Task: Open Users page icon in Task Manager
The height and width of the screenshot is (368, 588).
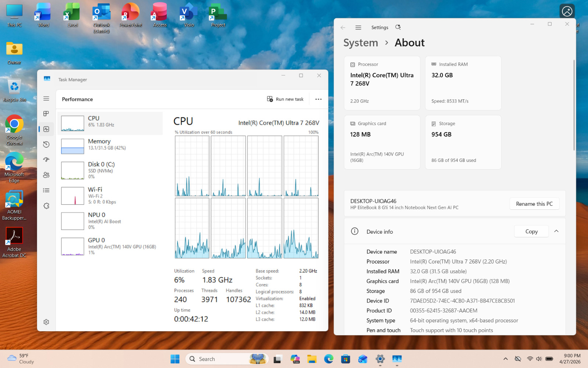Action: point(46,175)
